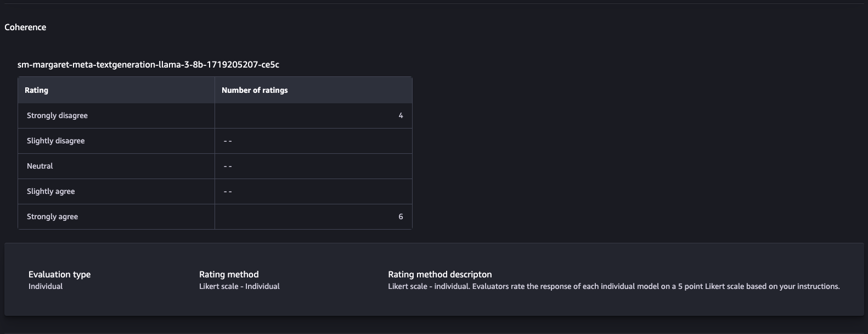Viewport: 868px width, 334px height.
Task: Click the count 4 for Strongly disagree
Action: (401, 115)
